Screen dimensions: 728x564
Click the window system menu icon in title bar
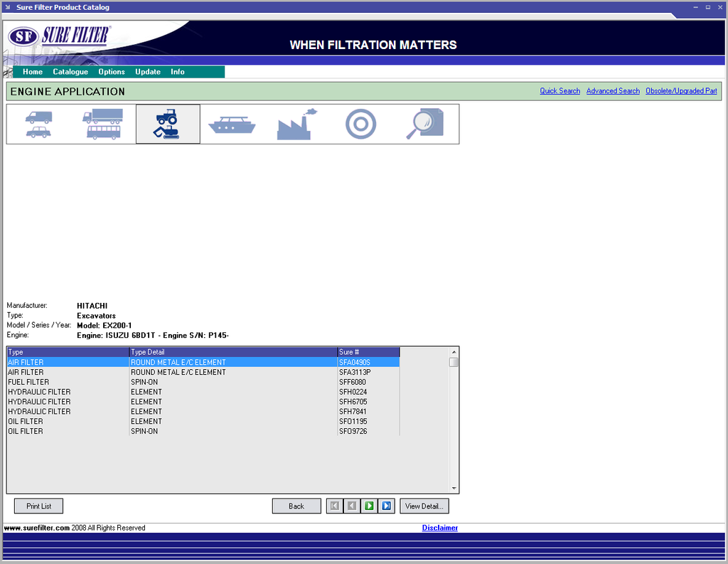[x=7, y=7]
